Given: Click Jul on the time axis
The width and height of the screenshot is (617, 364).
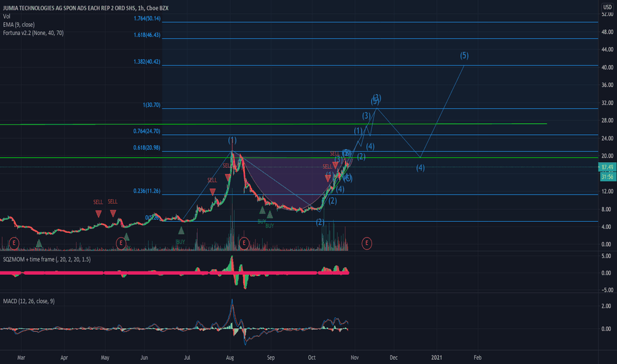Looking at the screenshot, I should pyautogui.click(x=187, y=357).
